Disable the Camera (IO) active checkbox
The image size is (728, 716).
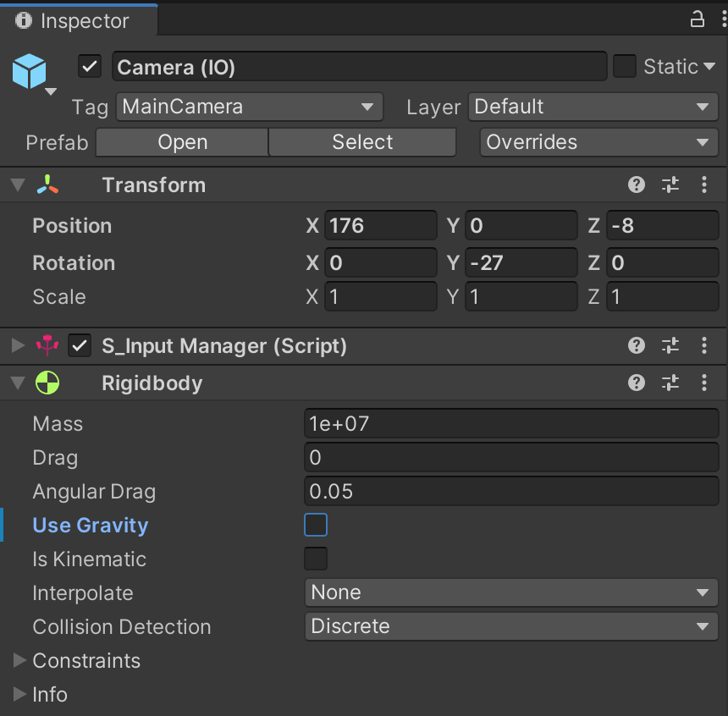pos(90,67)
